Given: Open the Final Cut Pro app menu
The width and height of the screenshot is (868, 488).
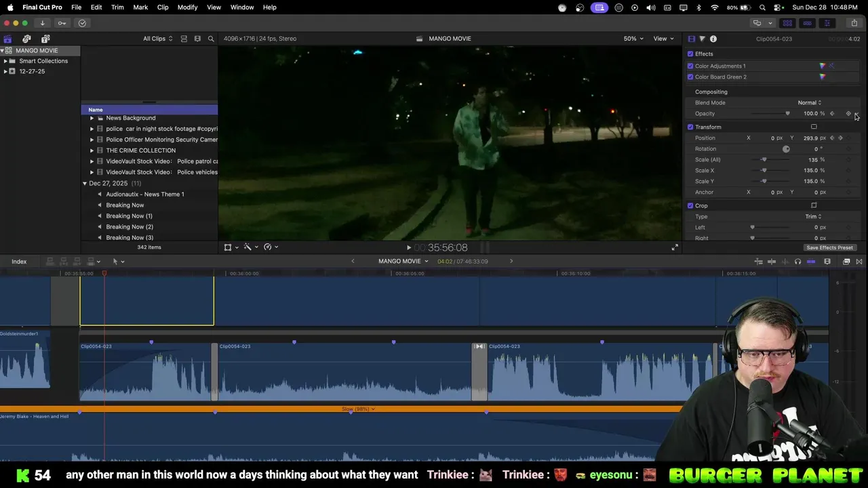Looking at the screenshot, I should (x=42, y=7).
